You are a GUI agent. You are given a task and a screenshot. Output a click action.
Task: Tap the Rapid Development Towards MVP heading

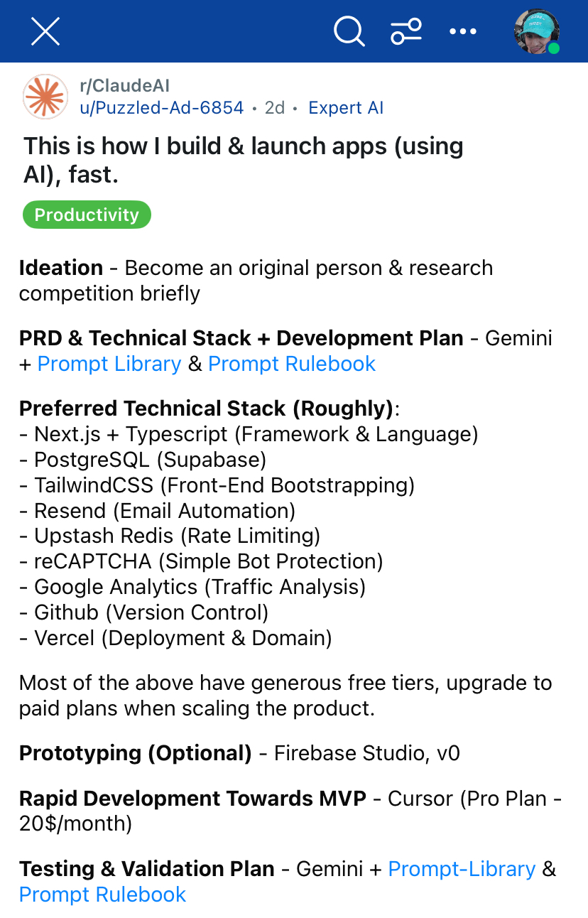point(192,799)
